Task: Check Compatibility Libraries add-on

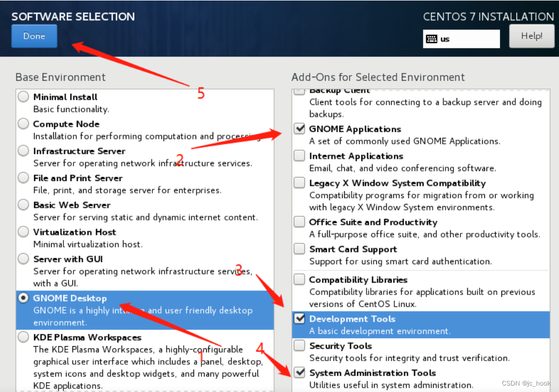Action: [x=299, y=280]
